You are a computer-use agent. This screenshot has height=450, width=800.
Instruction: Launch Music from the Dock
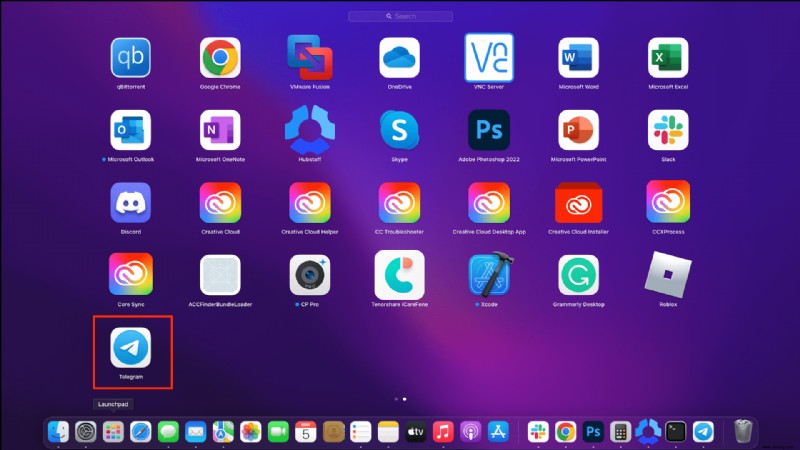click(x=443, y=432)
